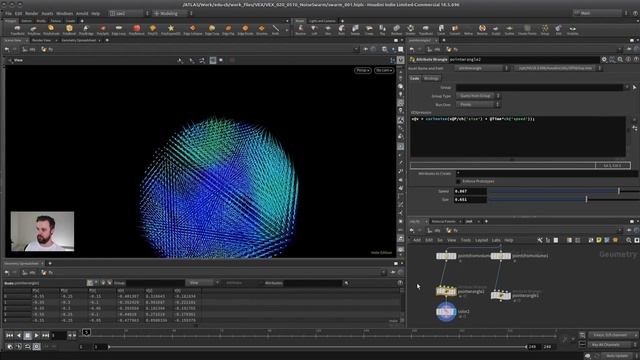Click the VEXpression code editor

[x=518, y=137]
